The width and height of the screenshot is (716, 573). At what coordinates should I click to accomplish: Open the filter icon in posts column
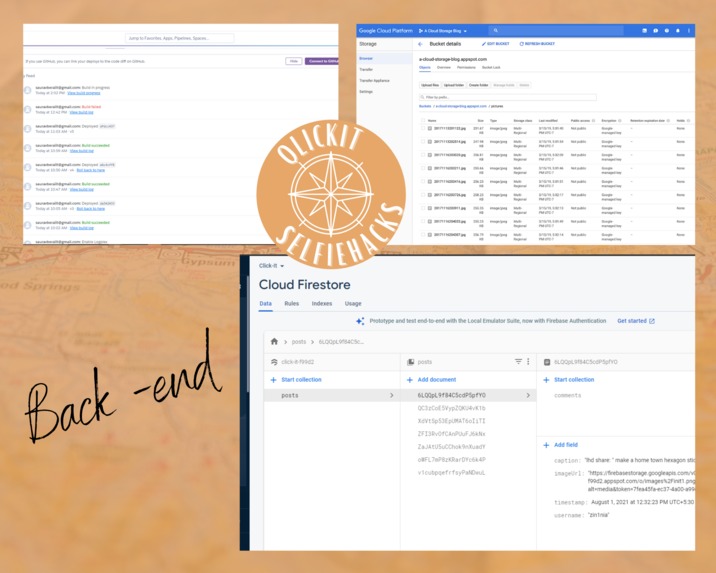(x=518, y=361)
